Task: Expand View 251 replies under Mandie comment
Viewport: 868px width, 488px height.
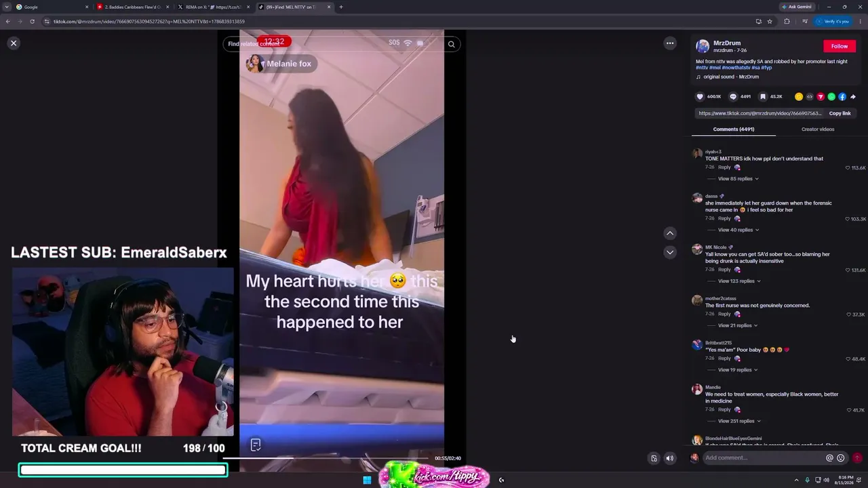Action: pyautogui.click(x=739, y=421)
